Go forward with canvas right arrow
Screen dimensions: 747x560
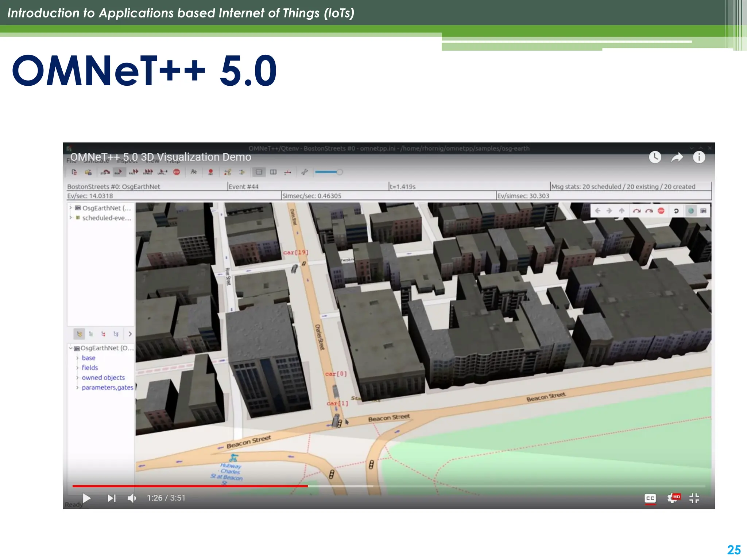tap(609, 211)
